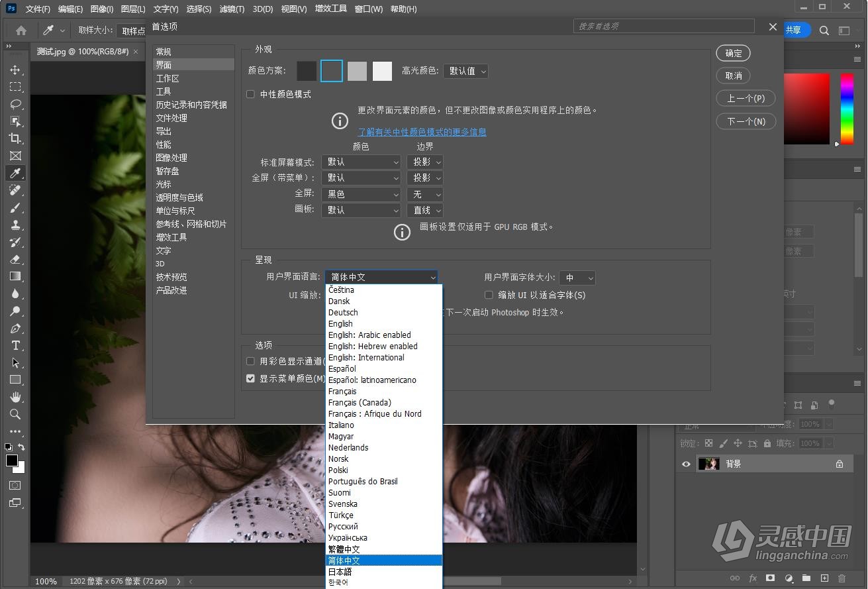Click the delete layer trash icon

pos(842,578)
